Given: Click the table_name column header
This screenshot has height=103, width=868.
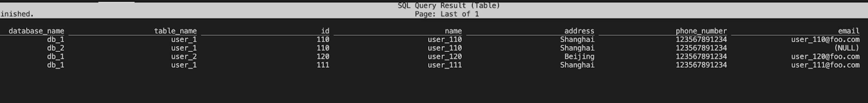Looking at the screenshot, I should 176,31.
